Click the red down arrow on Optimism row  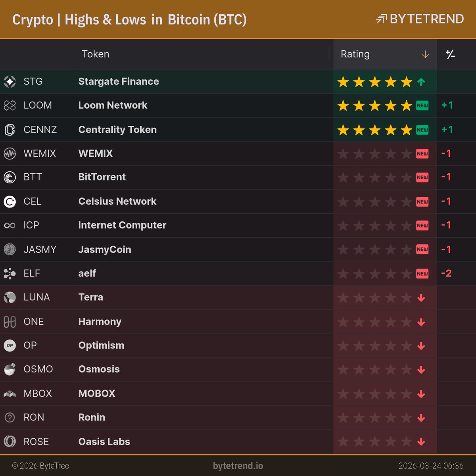tap(421, 346)
